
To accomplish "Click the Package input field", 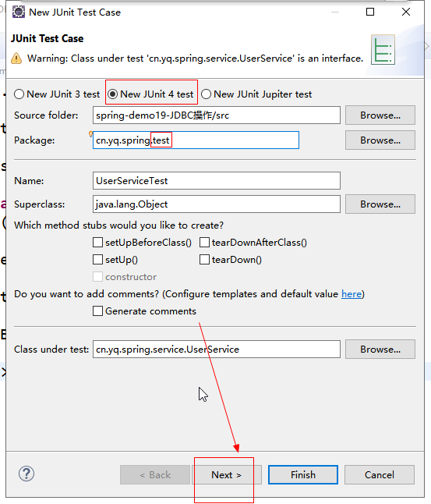I will [x=196, y=140].
